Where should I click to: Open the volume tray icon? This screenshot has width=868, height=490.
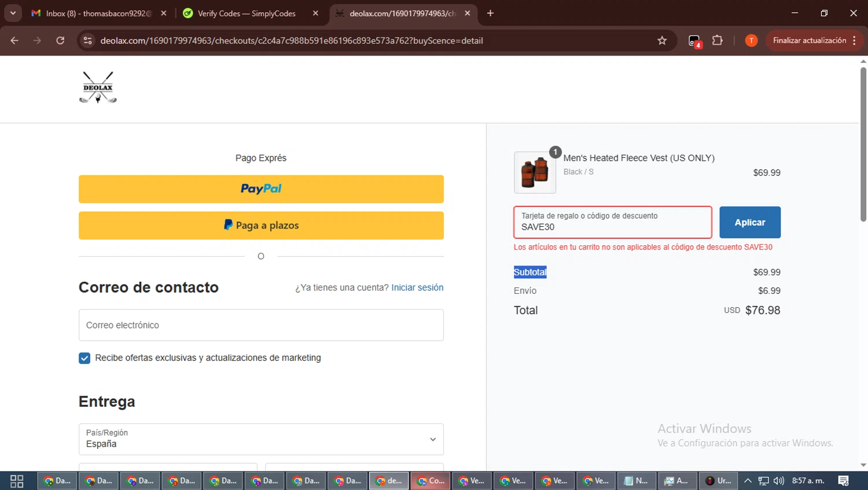pyautogui.click(x=779, y=481)
